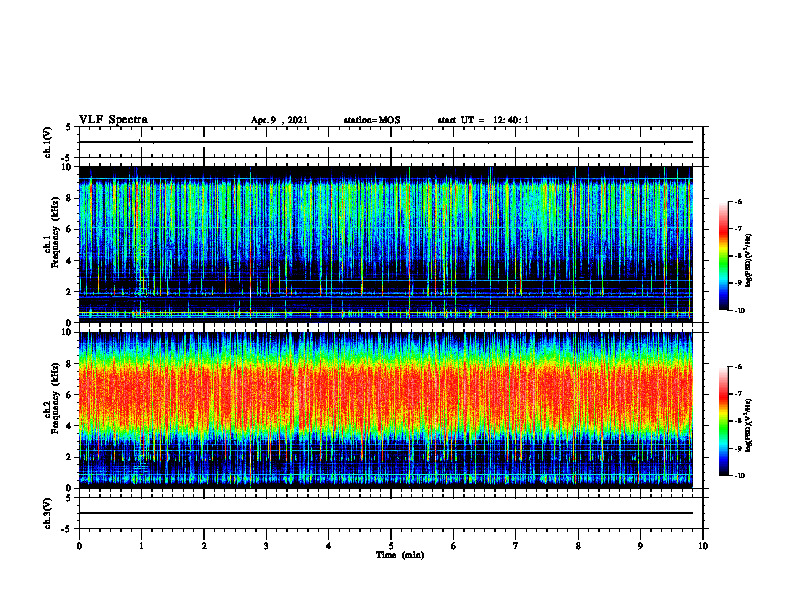
Task: Click the "start UT = 12:40: 1" label
Action: pyautogui.click(x=483, y=120)
